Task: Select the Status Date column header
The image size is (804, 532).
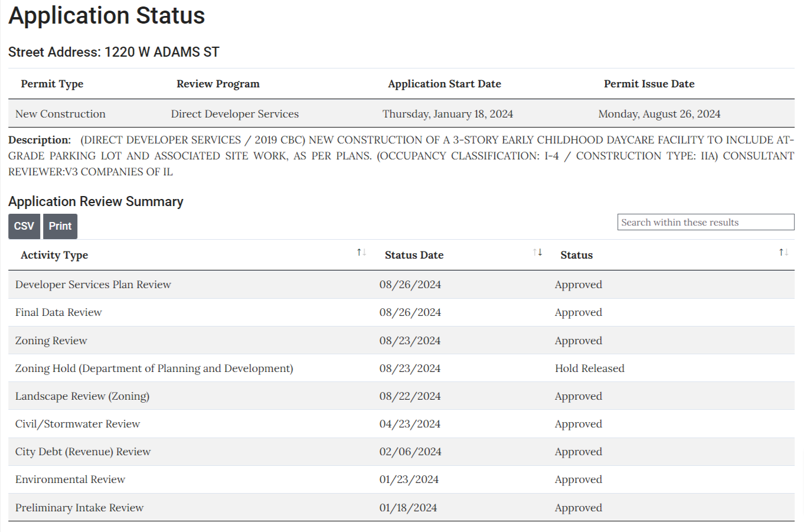Action: (414, 255)
